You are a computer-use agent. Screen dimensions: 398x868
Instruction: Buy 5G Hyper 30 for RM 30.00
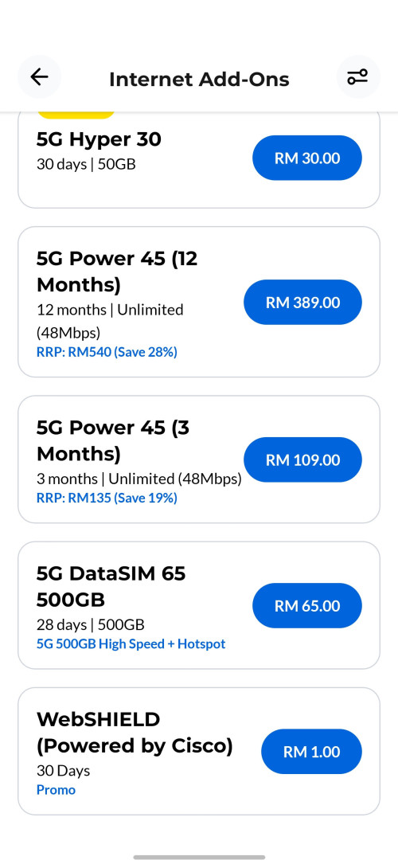[307, 158]
